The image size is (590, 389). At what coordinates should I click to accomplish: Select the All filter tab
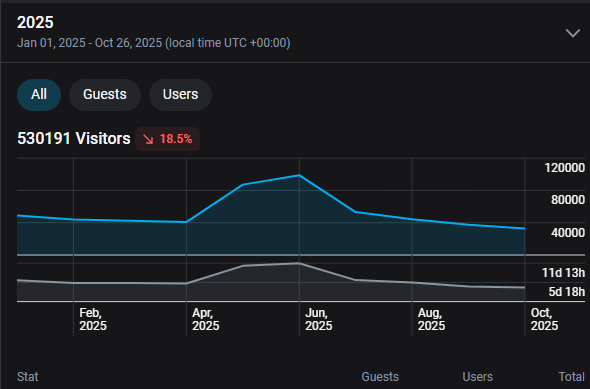pyautogui.click(x=39, y=94)
